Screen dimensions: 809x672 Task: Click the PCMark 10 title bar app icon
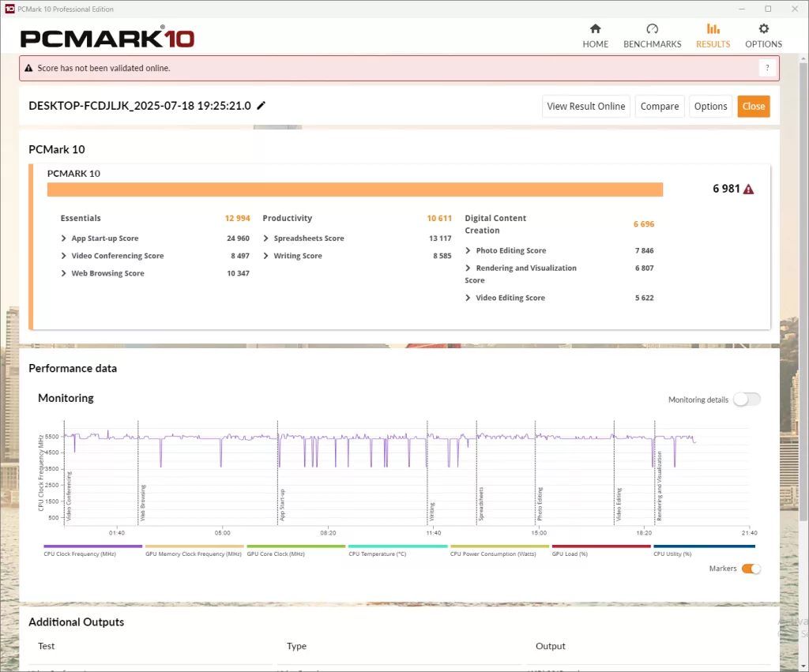9,9
